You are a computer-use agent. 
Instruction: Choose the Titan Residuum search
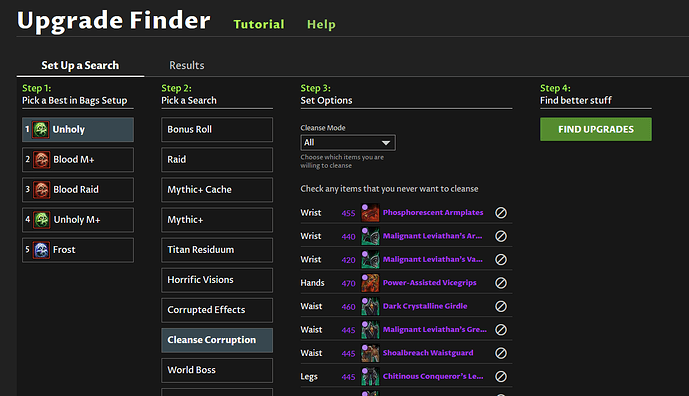coord(217,250)
